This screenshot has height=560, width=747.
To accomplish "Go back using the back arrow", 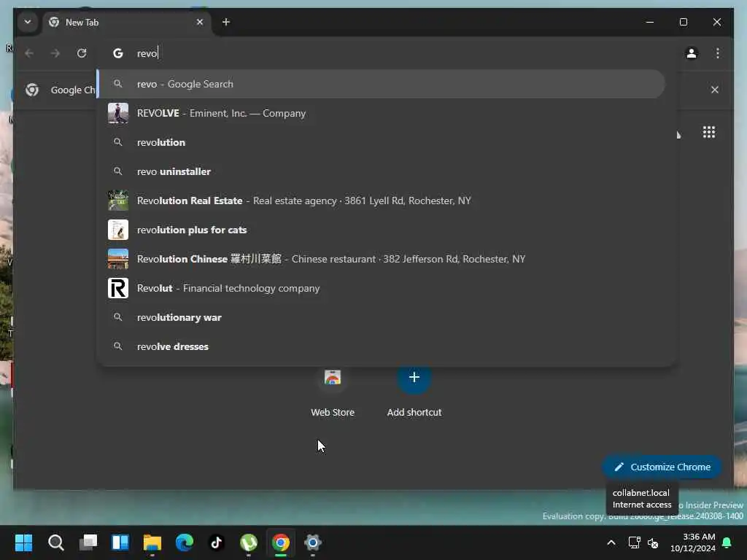I will 29,53.
